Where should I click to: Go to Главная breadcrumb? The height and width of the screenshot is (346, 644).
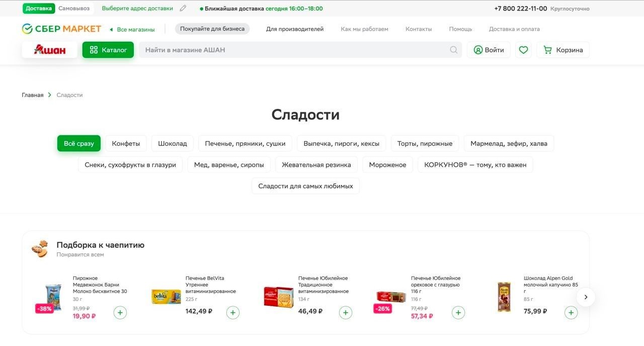tap(33, 95)
